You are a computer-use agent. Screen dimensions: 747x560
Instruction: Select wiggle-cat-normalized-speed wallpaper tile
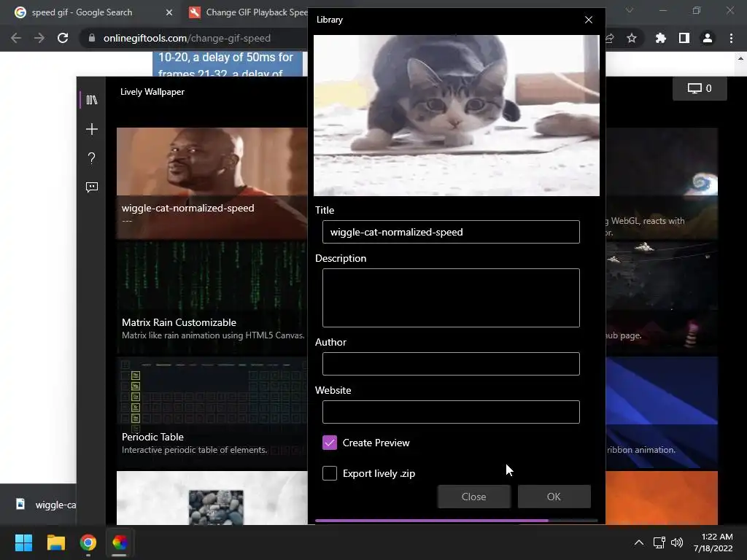(x=212, y=183)
